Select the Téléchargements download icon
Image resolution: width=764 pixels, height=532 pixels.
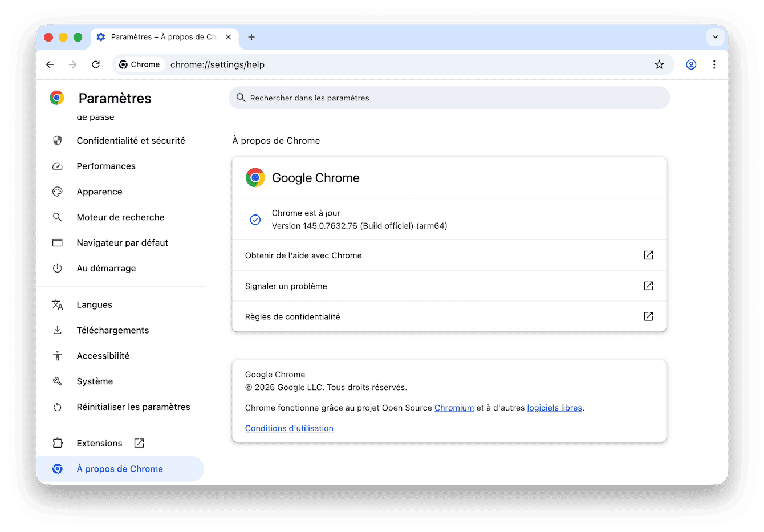(x=58, y=330)
